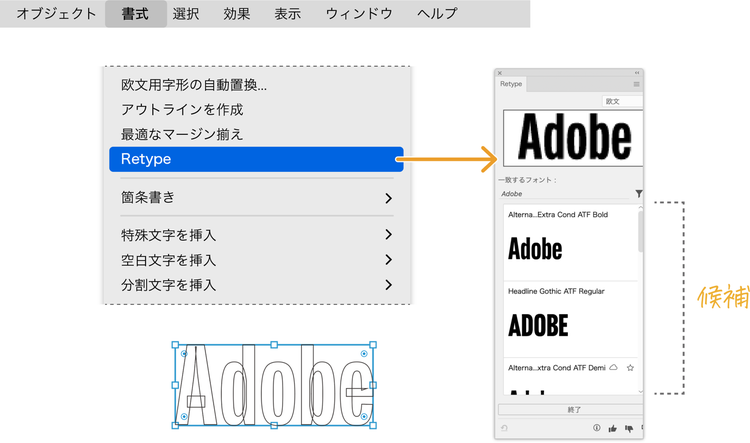Viewport: 750px width, 443px height.
Task: Open the Retype panel options menu icon
Action: (636, 84)
